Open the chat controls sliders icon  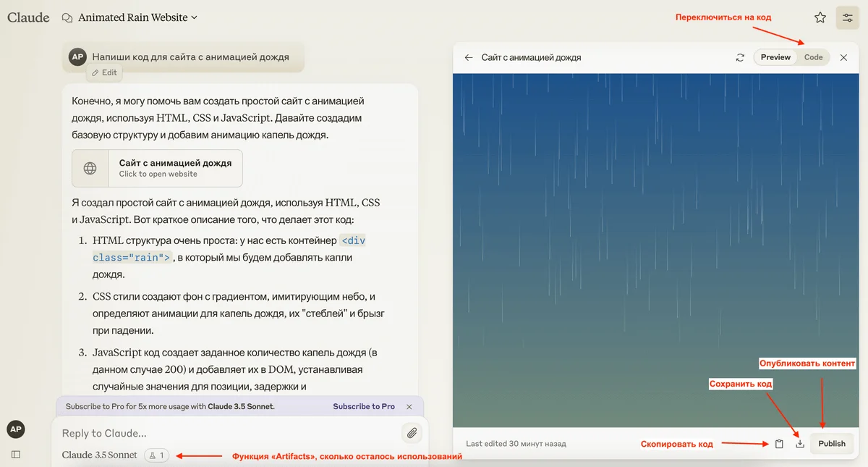pos(847,17)
